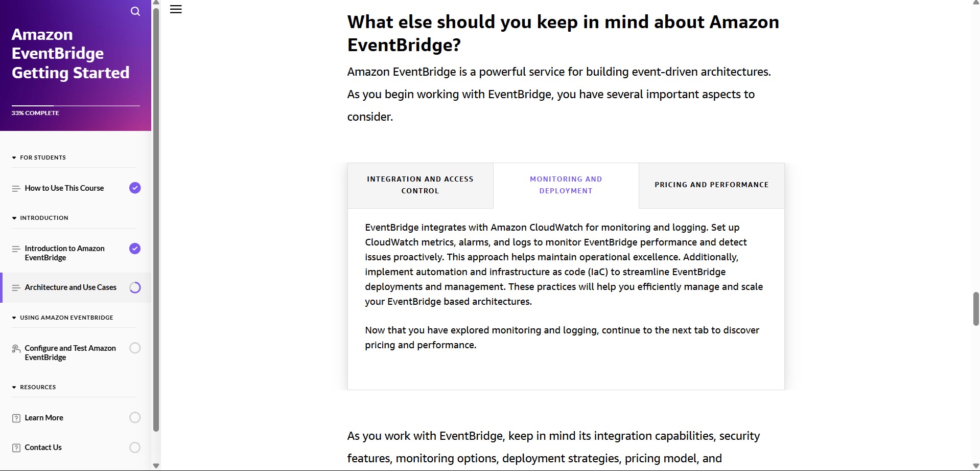Click the lesson icon beside How to Use This Course

pos(16,188)
